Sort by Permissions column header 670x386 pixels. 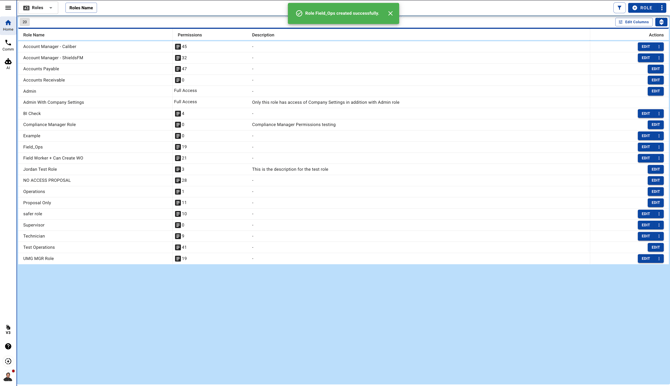pos(190,35)
